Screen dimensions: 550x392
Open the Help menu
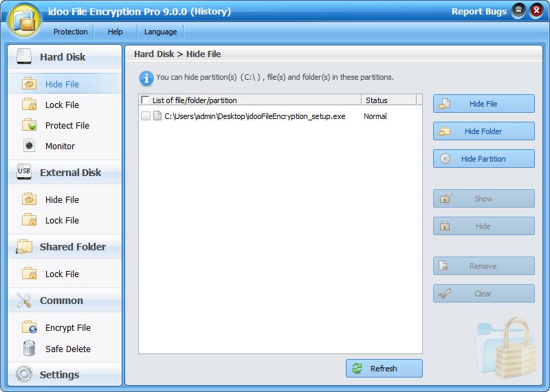pos(115,32)
